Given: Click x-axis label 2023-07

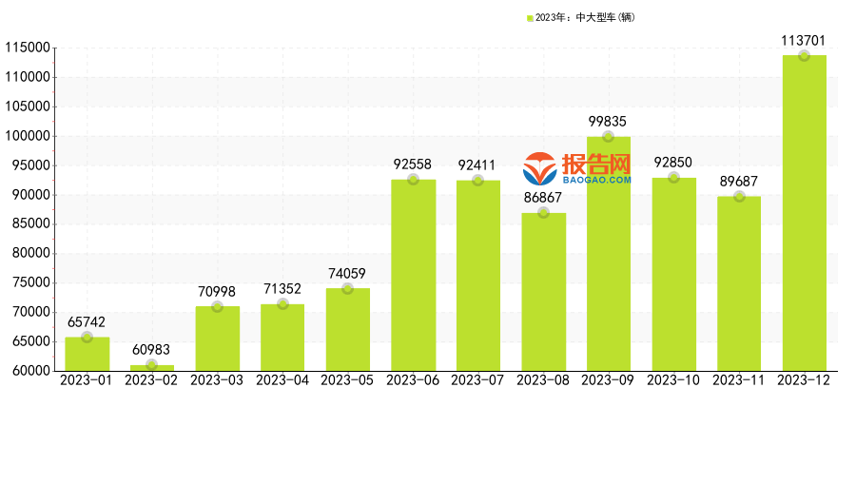Looking at the screenshot, I should (x=477, y=380).
